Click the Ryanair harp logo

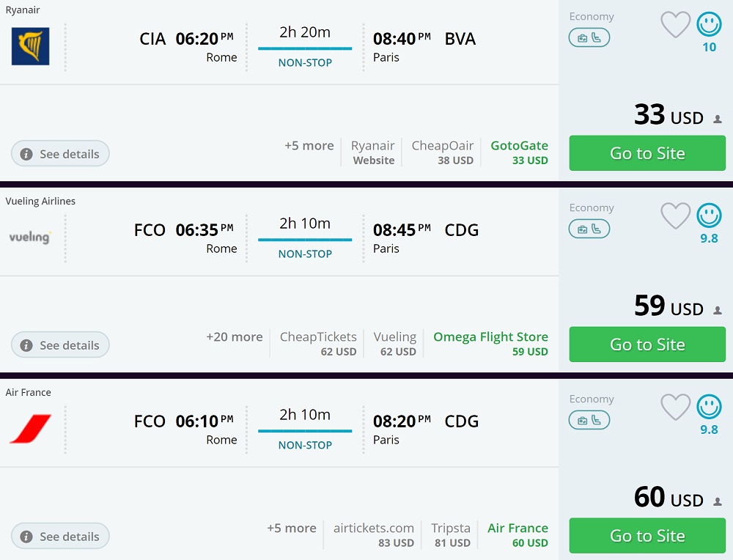(x=30, y=46)
